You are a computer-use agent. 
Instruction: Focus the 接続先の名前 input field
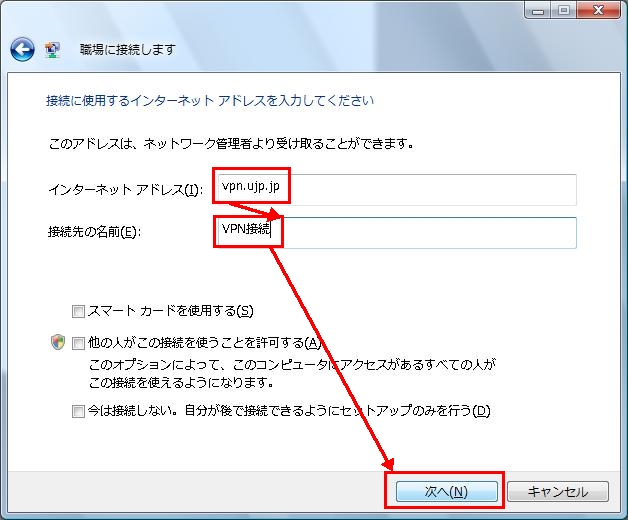(397, 233)
